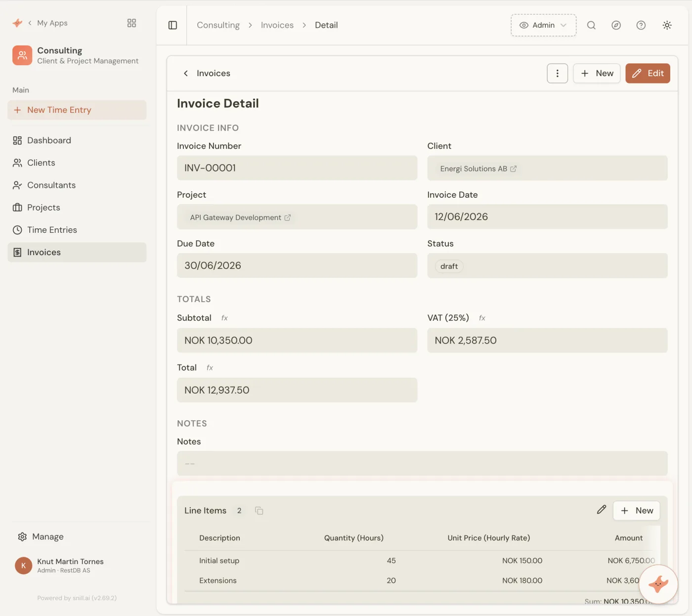Select Invoices in sidebar
The width and height of the screenshot is (692, 616).
pyautogui.click(x=77, y=252)
